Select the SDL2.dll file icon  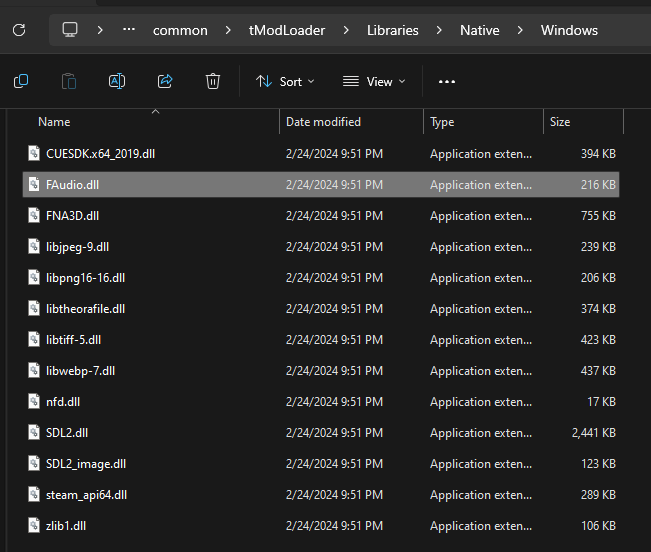tap(34, 432)
